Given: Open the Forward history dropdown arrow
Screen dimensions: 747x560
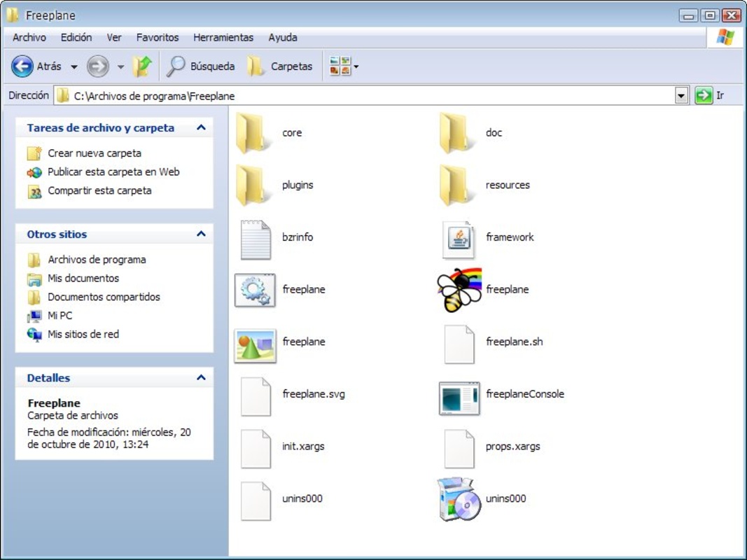Looking at the screenshot, I should (x=120, y=66).
